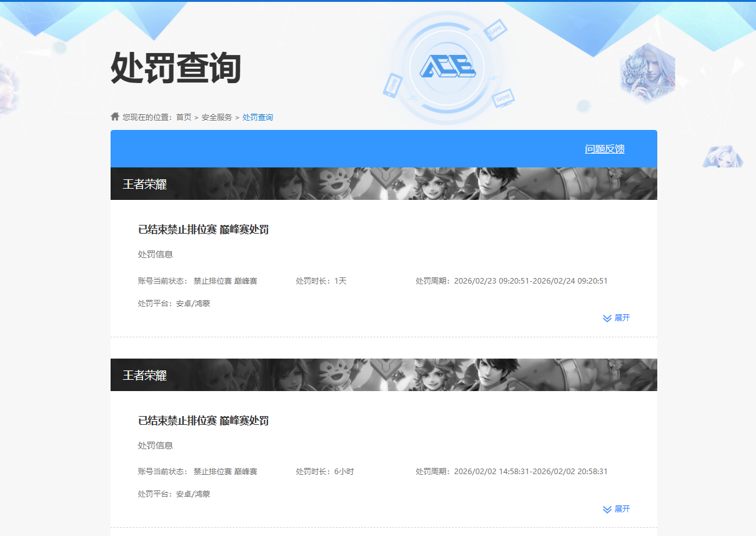Click the GAME card icon orbiting the ACE logo
The image size is (756, 536).
point(495,30)
